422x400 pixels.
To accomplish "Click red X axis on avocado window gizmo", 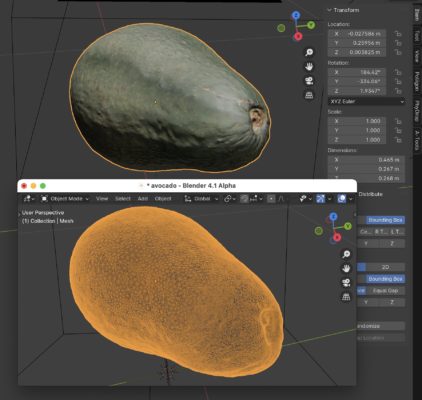I will pyautogui.click(x=337, y=237).
